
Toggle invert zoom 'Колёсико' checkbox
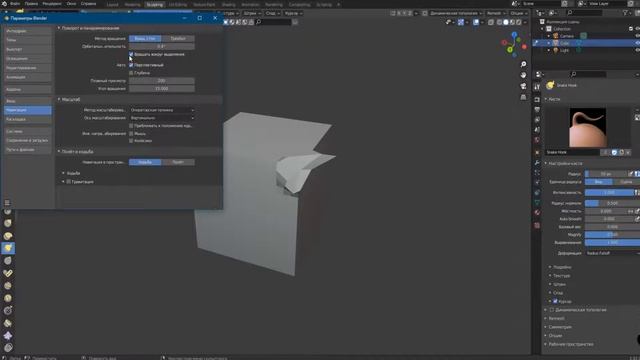[131, 141]
